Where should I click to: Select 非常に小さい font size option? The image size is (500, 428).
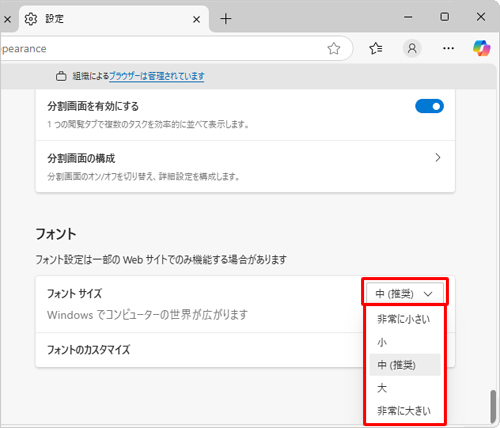(405, 319)
